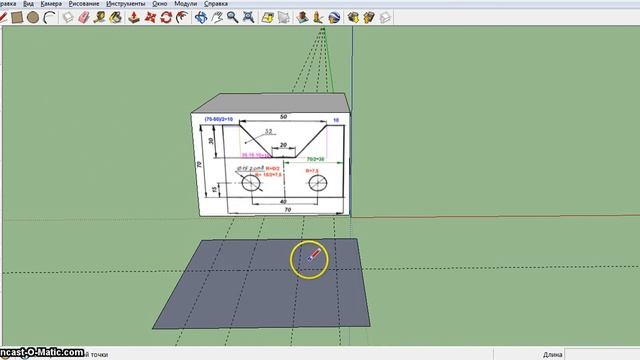Click the greyed Share Component icon
The width and height of the screenshot is (640, 360).
(385, 18)
